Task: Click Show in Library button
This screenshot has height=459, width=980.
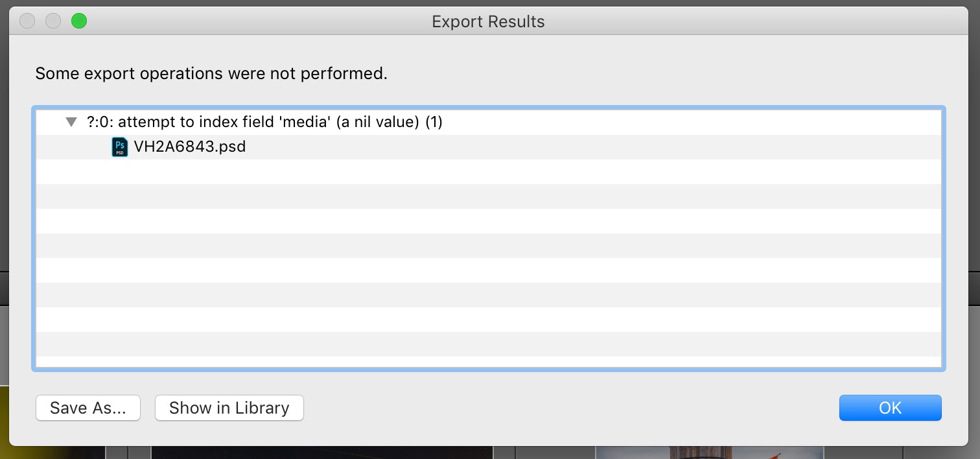Action: (x=229, y=408)
